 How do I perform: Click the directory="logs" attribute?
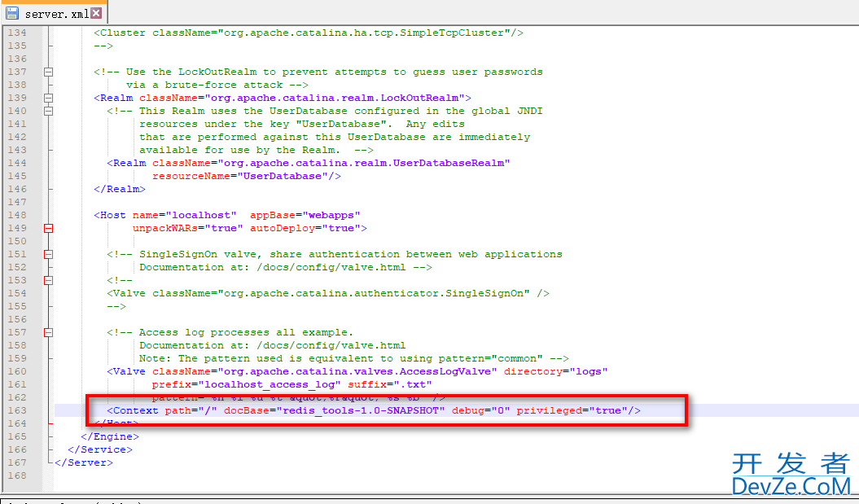(x=556, y=372)
